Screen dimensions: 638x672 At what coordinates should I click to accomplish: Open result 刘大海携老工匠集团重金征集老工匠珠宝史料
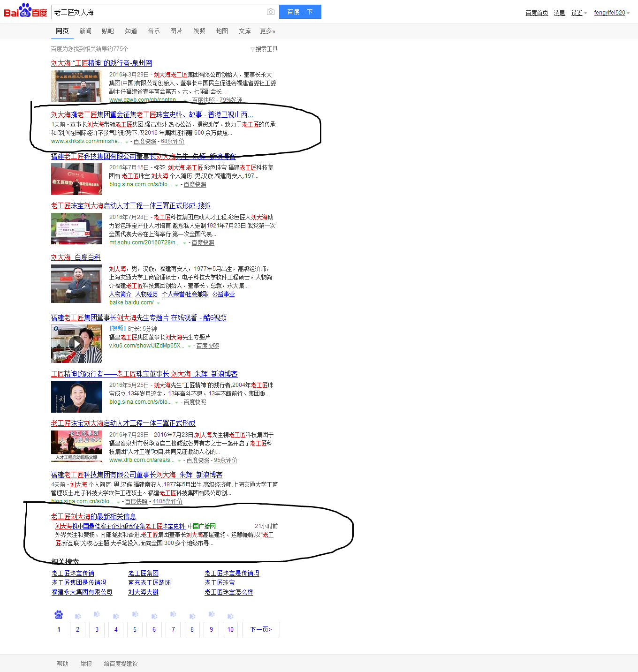point(152,114)
